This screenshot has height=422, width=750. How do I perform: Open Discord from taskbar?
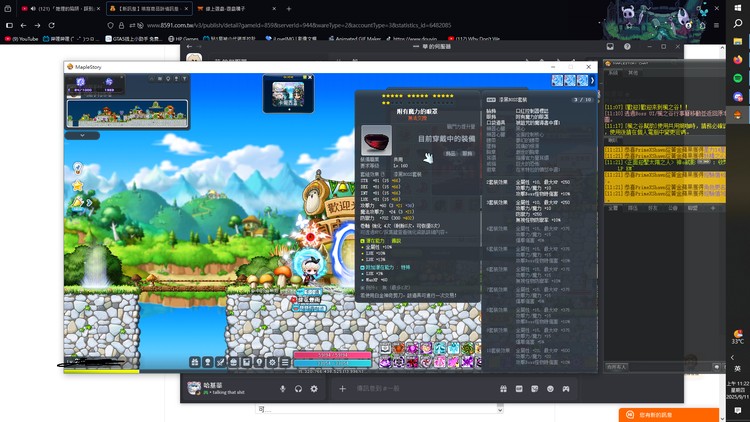click(738, 97)
